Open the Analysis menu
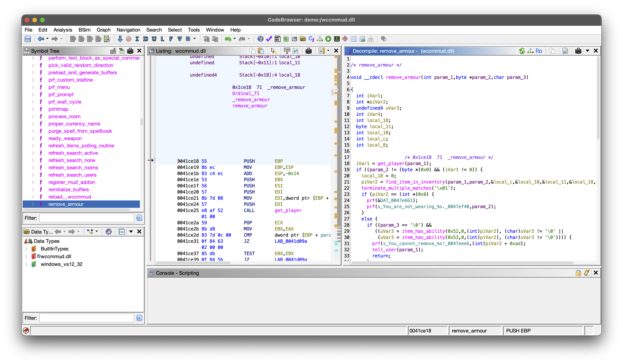623x364 pixels. pyautogui.click(x=63, y=30)
